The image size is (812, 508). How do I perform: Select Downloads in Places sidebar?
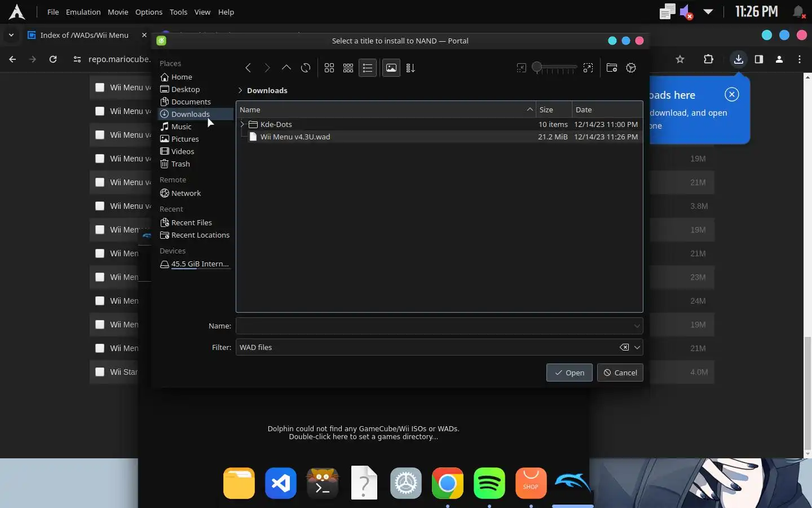pos(195,114)
